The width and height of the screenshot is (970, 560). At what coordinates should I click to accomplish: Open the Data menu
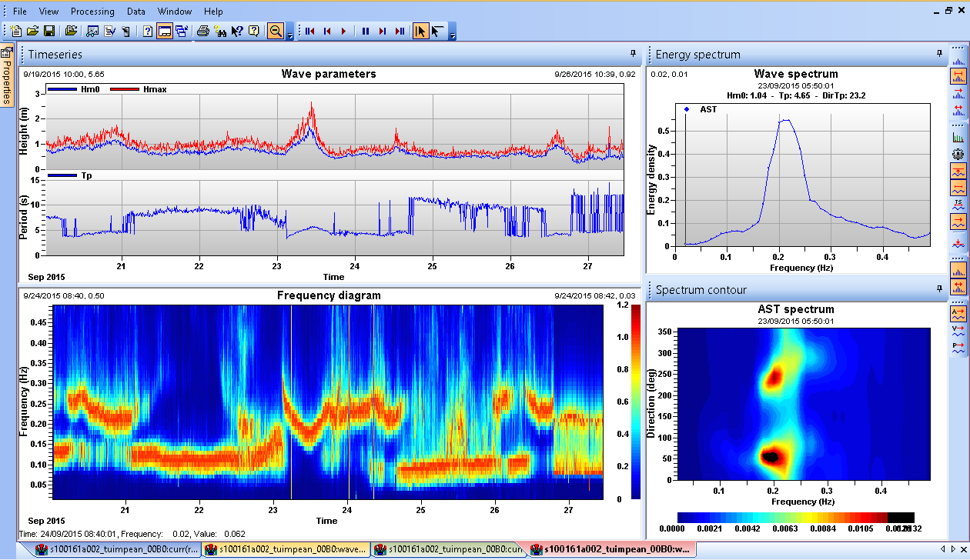point(135,11)
